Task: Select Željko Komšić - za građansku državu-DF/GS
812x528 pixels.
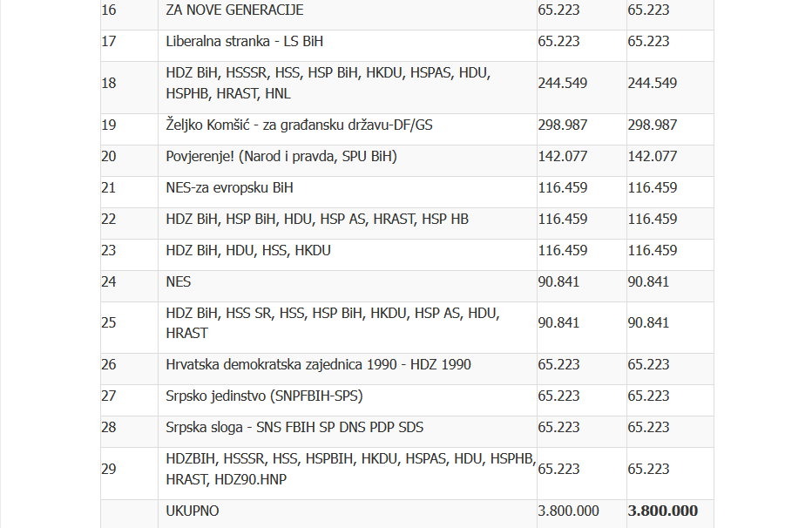Action: click(x=300, y=125)
